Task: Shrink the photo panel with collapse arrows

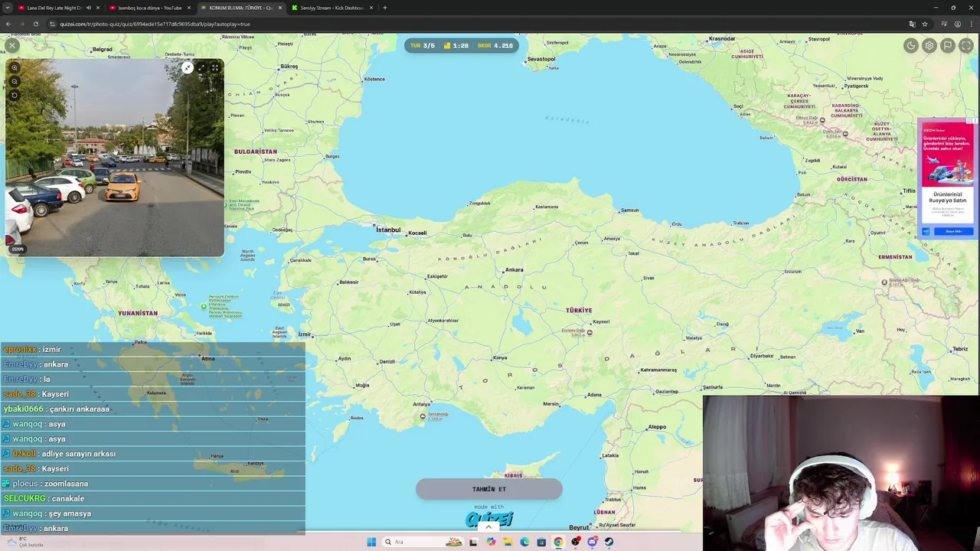Action: (x=188, y=68)
